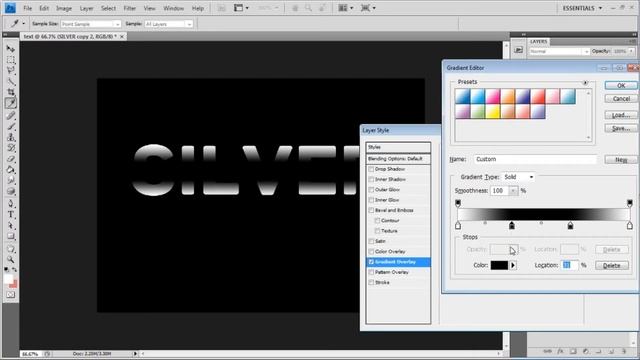Viewport: 640px width, 360px height.
Task: Select the Clone Stamp tool
Action: click(11, 137)
